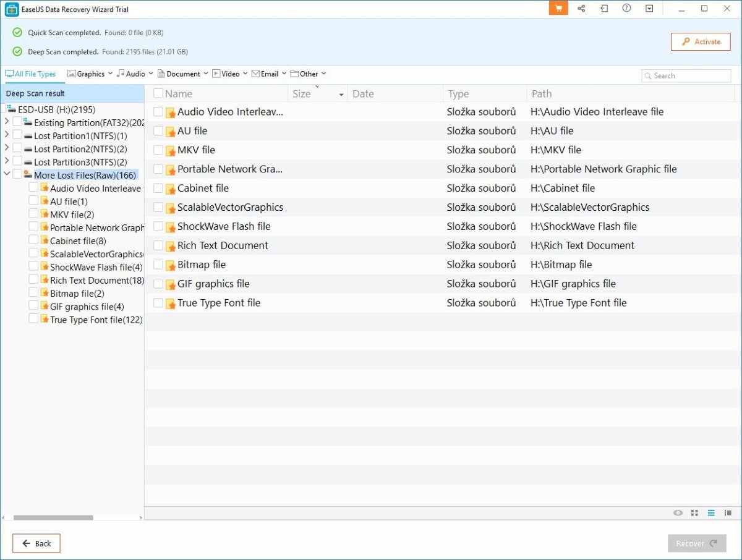This screenshot has width=742, height=560.
Task: Click folder icon of AU file row
Action: click(171, 132)
